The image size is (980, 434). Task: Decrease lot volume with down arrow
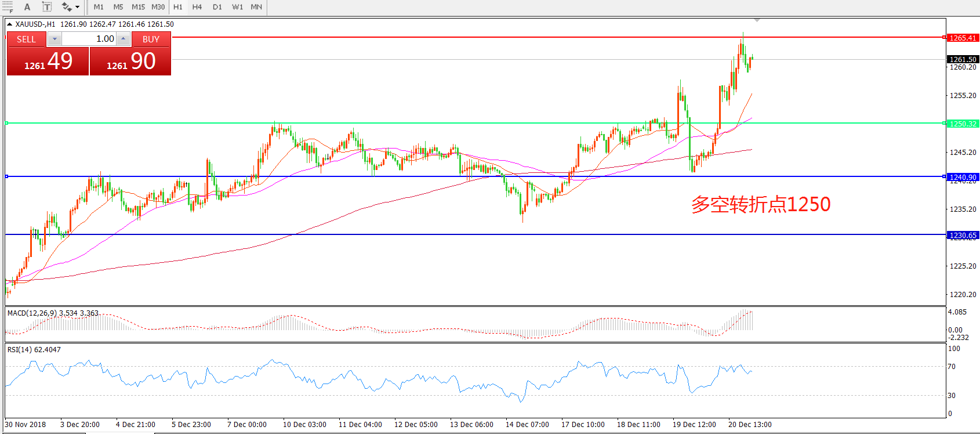tap(55, 39)
